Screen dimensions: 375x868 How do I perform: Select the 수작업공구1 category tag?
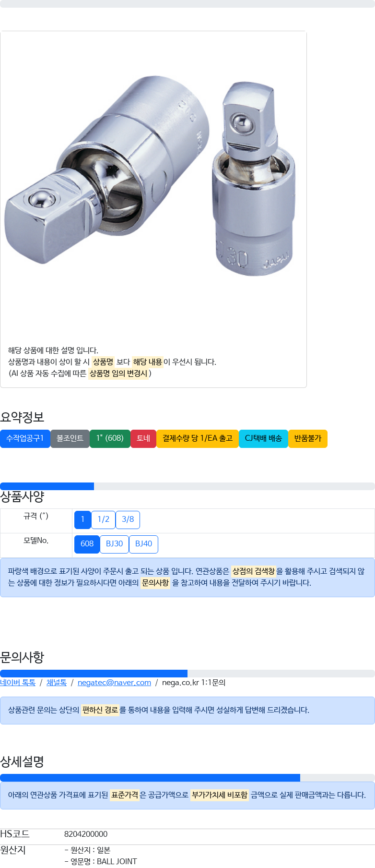pos(25,438)
